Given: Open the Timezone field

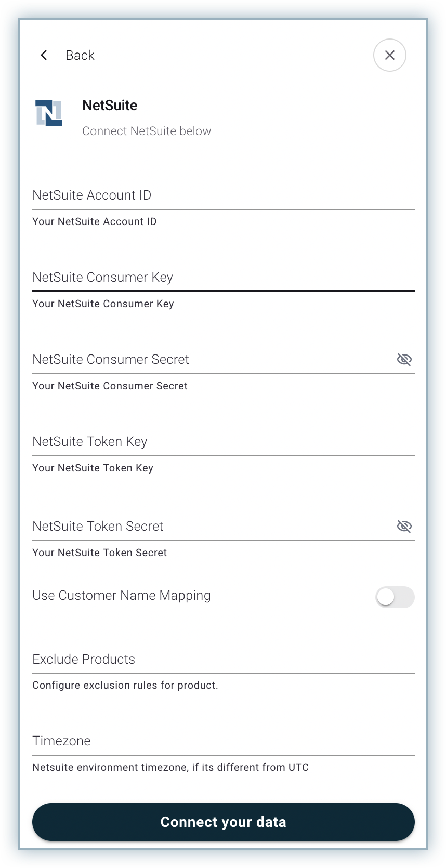Looking at the screenshot, I should click(223, 741).
